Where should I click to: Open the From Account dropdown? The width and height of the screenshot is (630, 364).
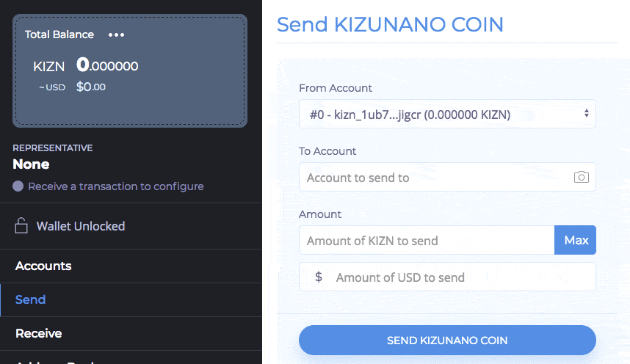(447, 114)
